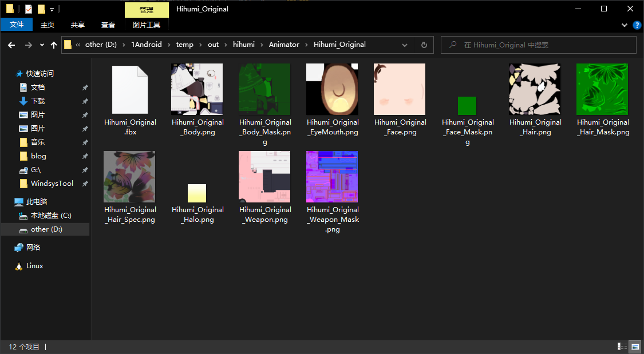Switch to large icons view in status bar

pyautogui.click(x=636, y=347)
